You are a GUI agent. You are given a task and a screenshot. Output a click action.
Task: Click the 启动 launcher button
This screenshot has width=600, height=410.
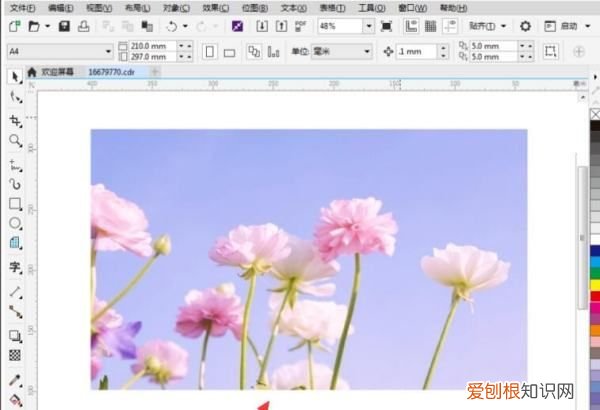coord(561,26)
